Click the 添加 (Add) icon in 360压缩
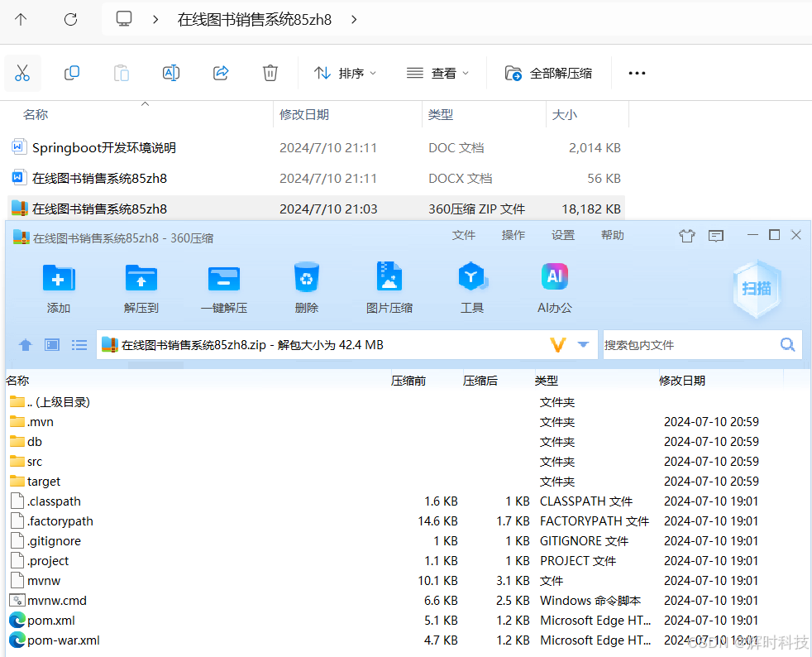This screenshot has width=812, height=657. [58, 285]
